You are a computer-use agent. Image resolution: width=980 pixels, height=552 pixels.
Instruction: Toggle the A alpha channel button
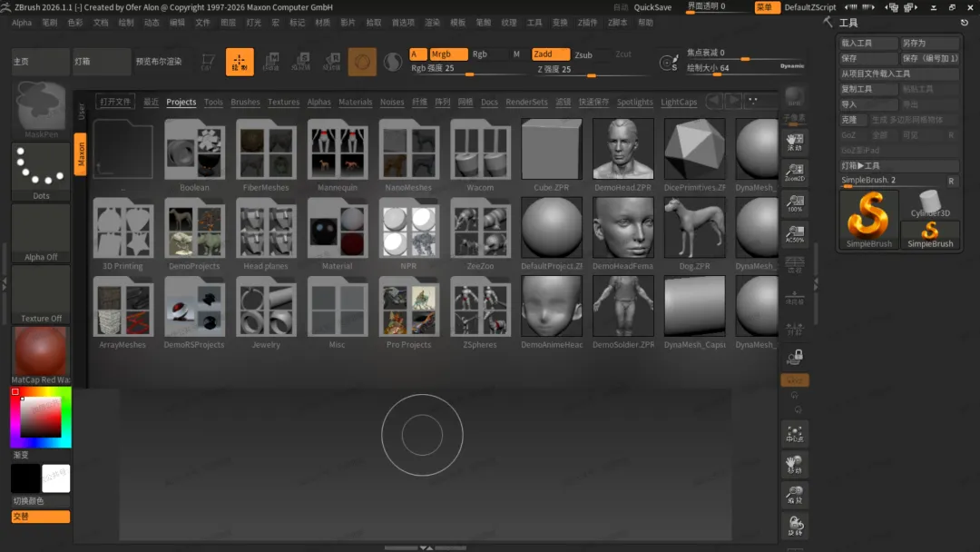(417, 54)
